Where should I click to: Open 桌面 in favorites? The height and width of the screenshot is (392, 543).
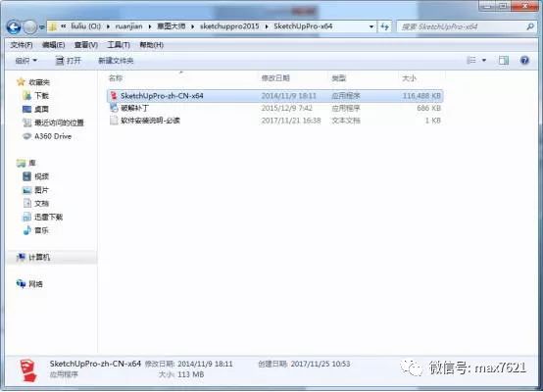click(41, 109)
